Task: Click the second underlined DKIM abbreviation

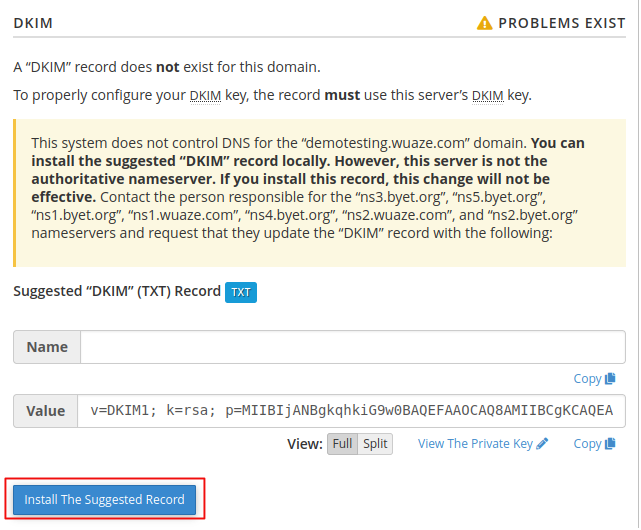Action: point(488,95)
